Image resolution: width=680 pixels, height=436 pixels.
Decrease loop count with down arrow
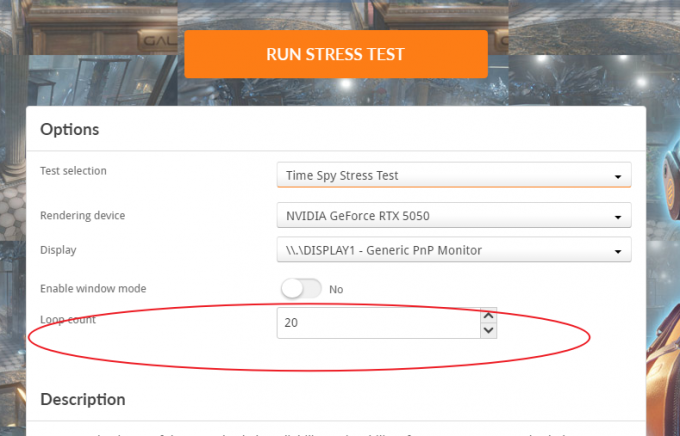tap(489, 331)
